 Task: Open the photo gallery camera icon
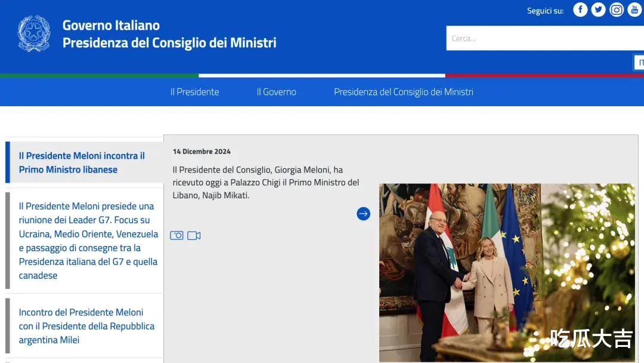pyautogui.click(x=177, y=235)
